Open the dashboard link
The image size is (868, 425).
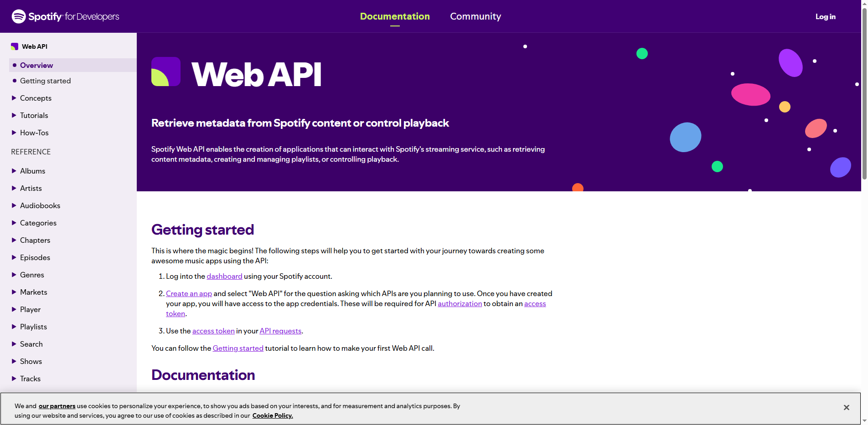point(224,276)
